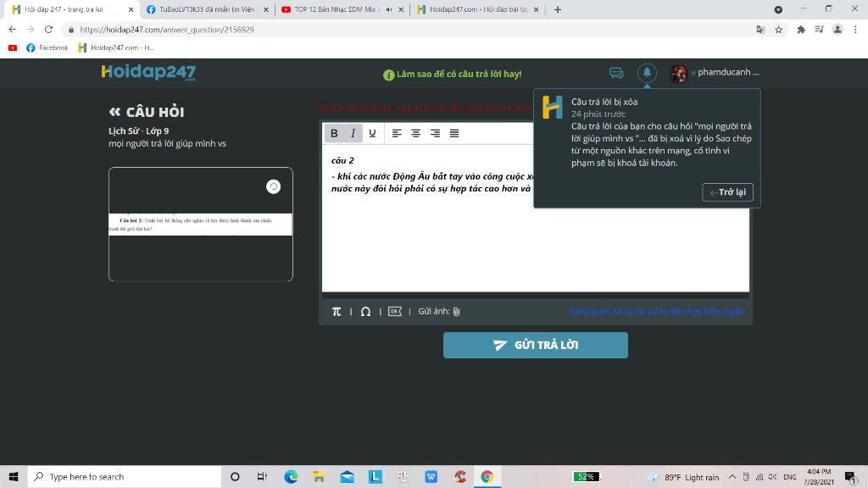
Task: Open the question image thumbnail
Action: pos(200,224)
